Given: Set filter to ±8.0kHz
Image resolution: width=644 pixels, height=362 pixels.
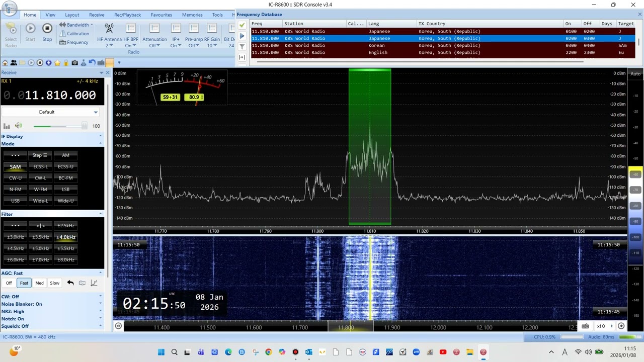Looking at the screenshot, I should [65, 260].
